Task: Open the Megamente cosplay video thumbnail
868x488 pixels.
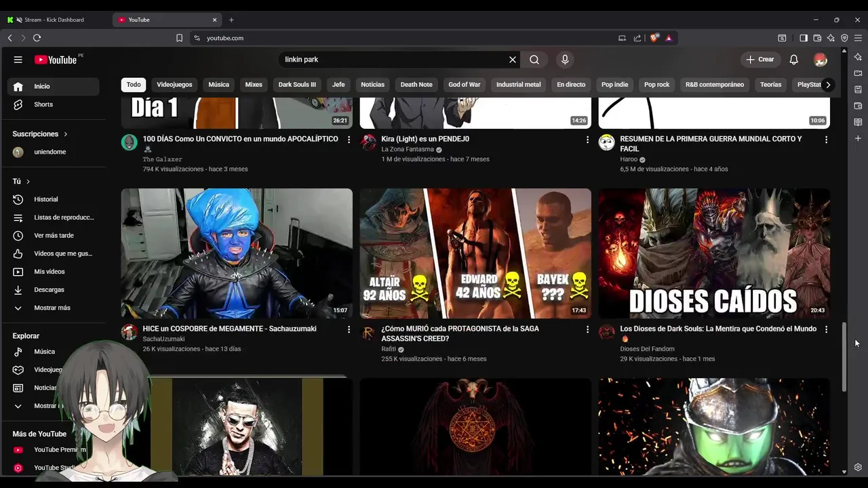Action: coord(237,253)
